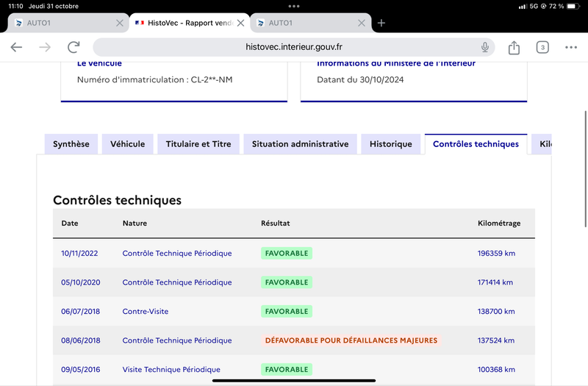Screen dimensions: 588x386
Task: Switch to the first AUTO1 browser tab
Action: coord(68,23)
